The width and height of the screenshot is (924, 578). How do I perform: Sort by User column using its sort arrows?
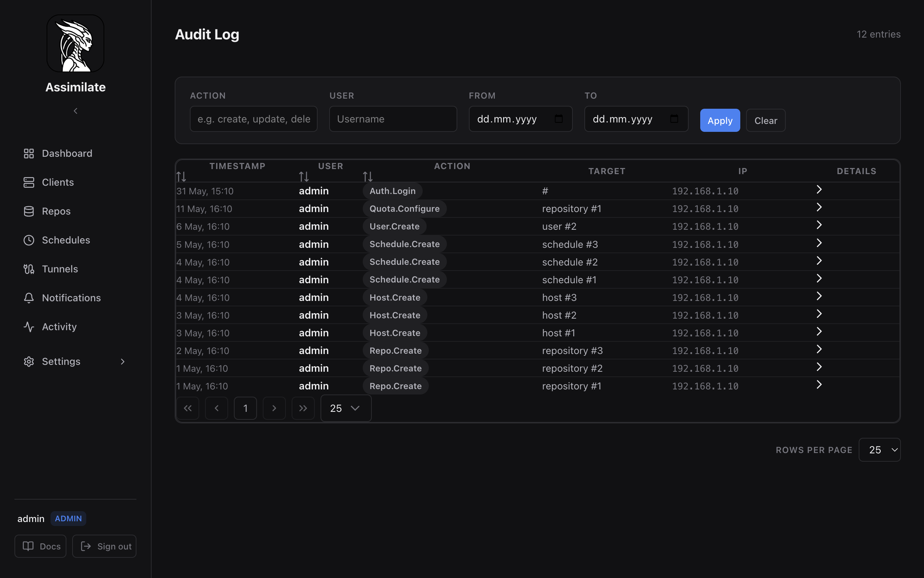tap(304, 177)
